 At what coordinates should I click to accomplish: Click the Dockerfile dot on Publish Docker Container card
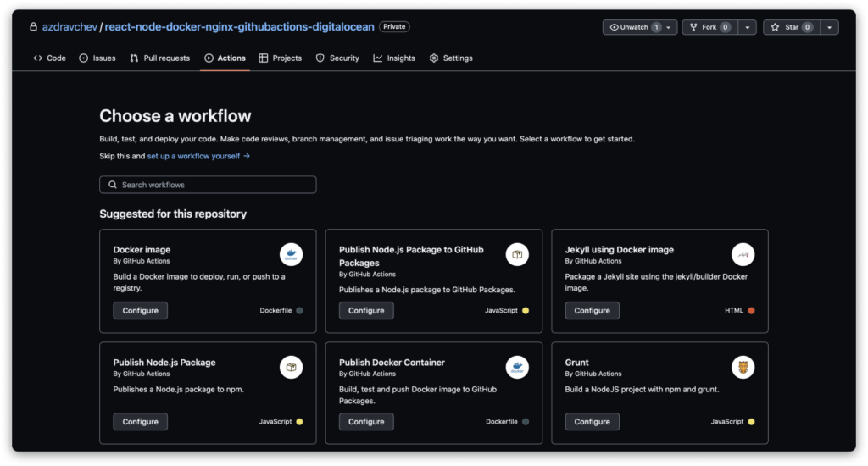[x=526, y=422]
